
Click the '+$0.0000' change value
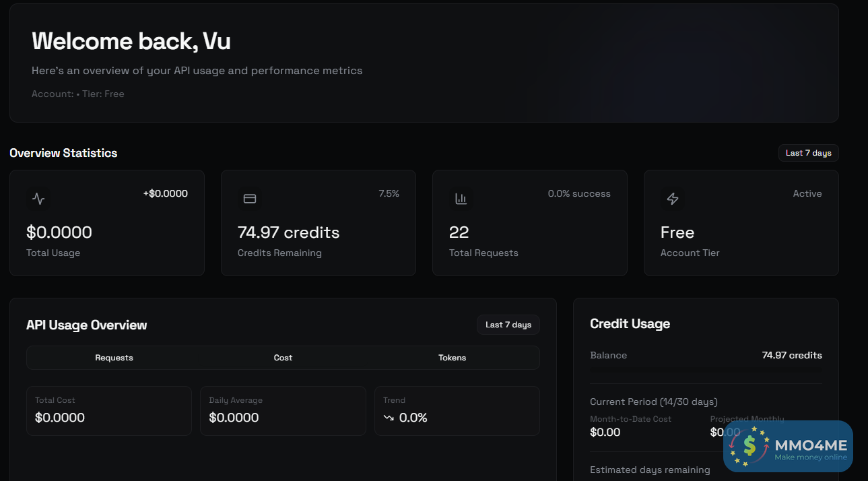(x=166, y=193)
